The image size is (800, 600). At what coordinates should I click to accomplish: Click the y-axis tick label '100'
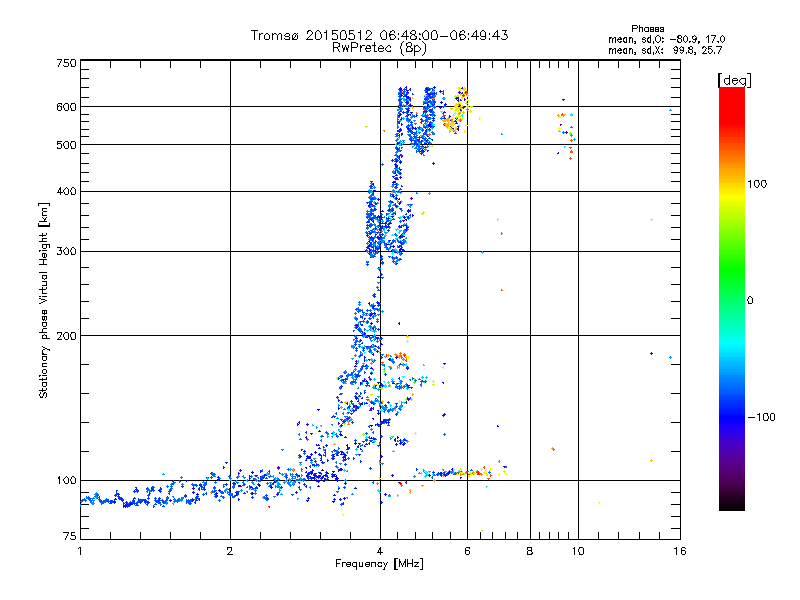coord(67,481)
